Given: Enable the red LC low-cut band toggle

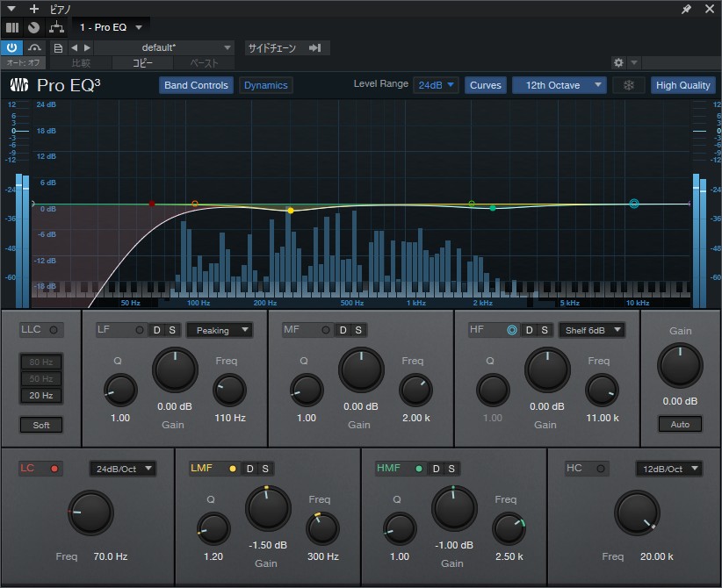Looking at the screenshot, I should pyautogui.click(x=53, y=469).
